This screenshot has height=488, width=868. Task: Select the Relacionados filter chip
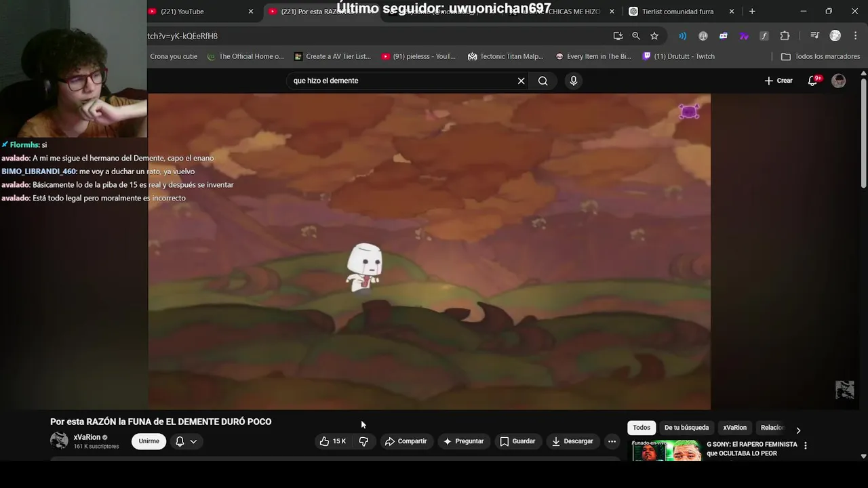pyautogui.click(x=772, y=428)
